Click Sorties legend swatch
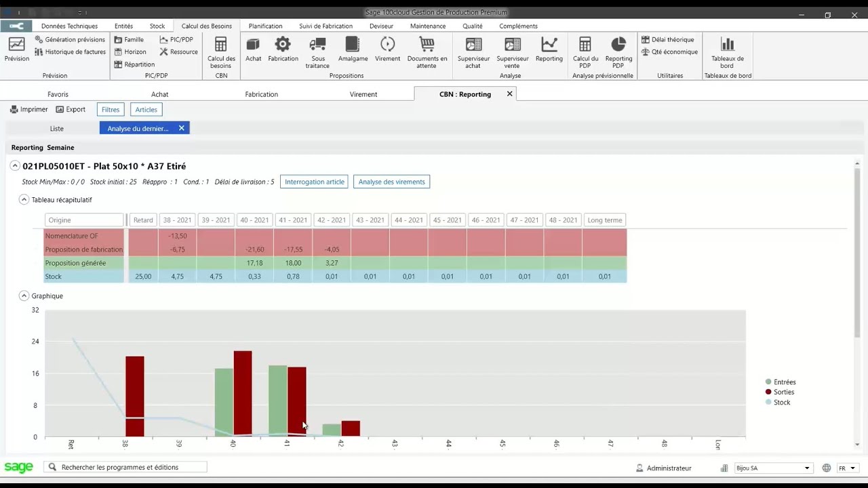The image size is (868, 488). [x=768, y=392]
